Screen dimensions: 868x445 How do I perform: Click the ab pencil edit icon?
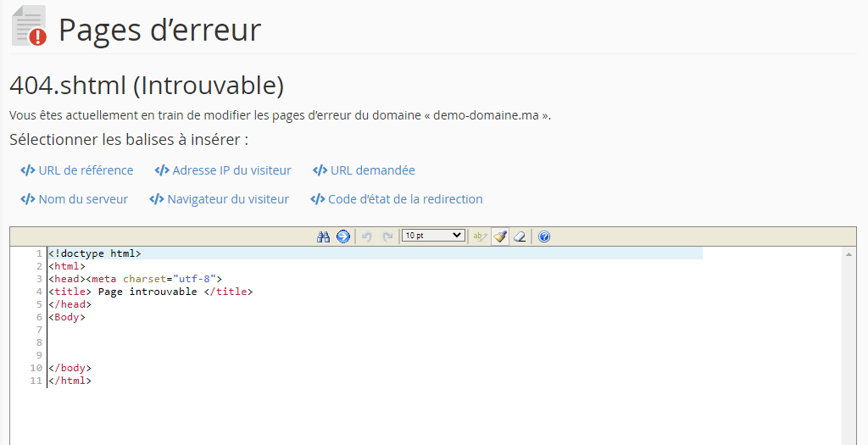point(480,236)
